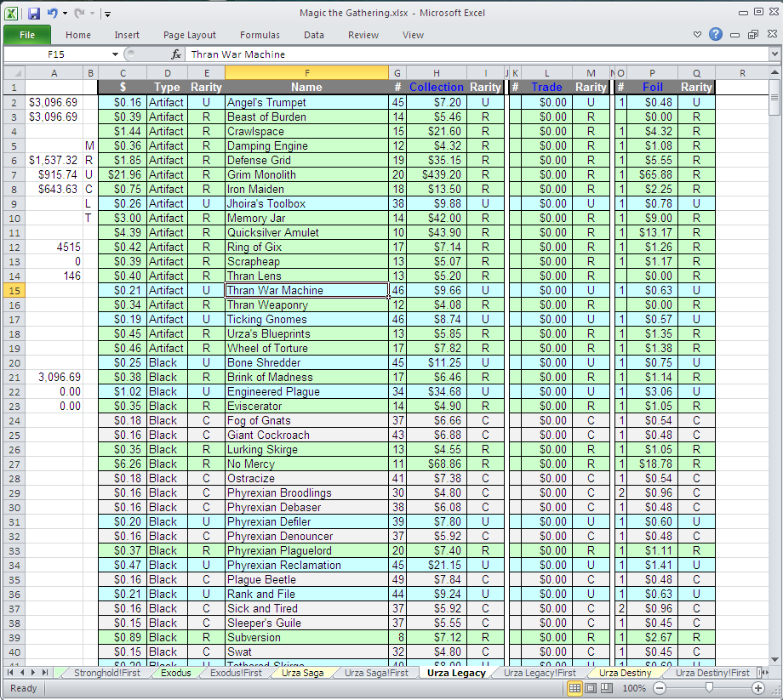783x700 pixels.
Task: Expand the Quick Access Toolbar customization menu
Action: point(106,13)
